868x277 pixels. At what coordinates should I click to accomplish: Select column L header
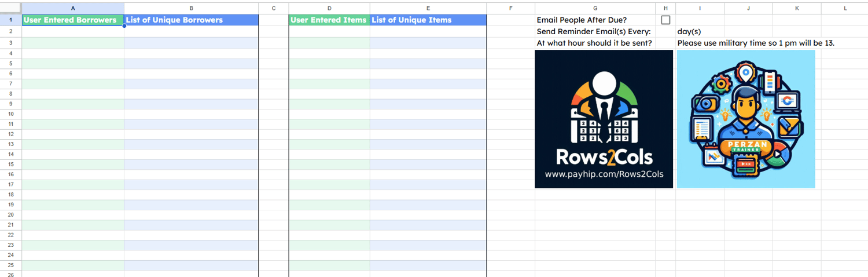click(845, 8)
